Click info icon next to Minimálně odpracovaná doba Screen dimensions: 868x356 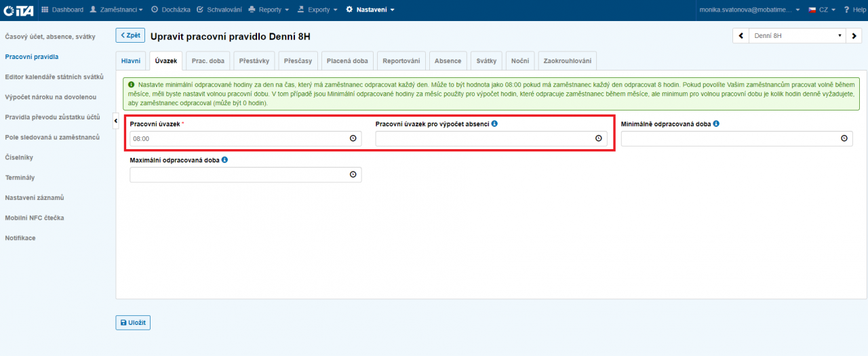pos(716,124)
